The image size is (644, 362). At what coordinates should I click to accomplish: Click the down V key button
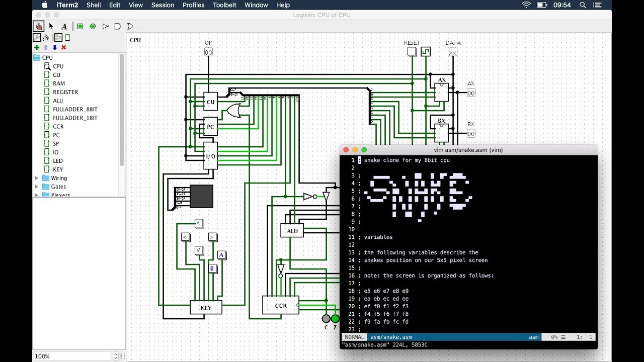(x=199, y=250)
